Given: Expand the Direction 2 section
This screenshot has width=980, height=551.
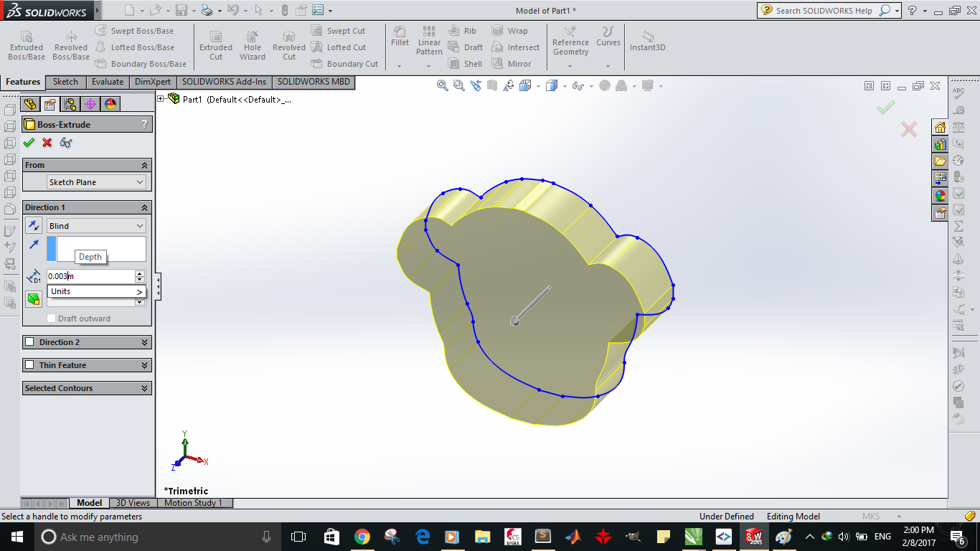Looking at the screenshot, I should tap(146, 342).
